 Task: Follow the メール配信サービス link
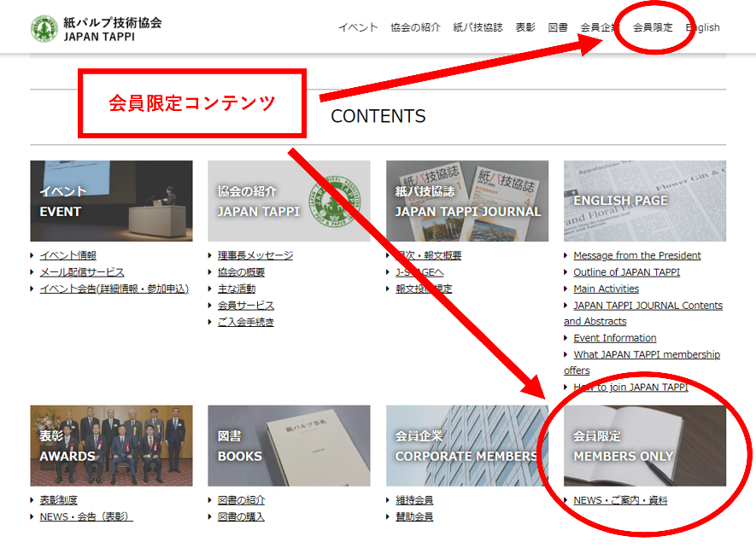pyautogui.click(x=82, y=272)
